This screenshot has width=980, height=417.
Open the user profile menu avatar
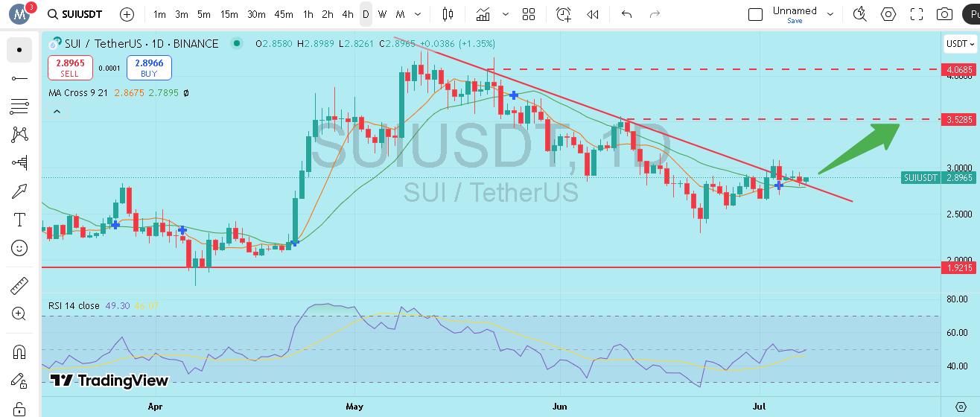pos(19,14)
